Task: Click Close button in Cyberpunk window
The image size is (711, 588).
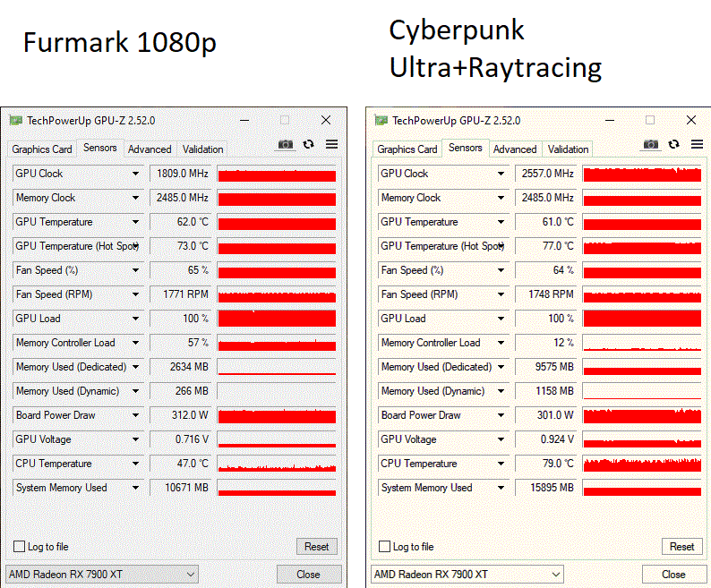Action: click(673, 575)
